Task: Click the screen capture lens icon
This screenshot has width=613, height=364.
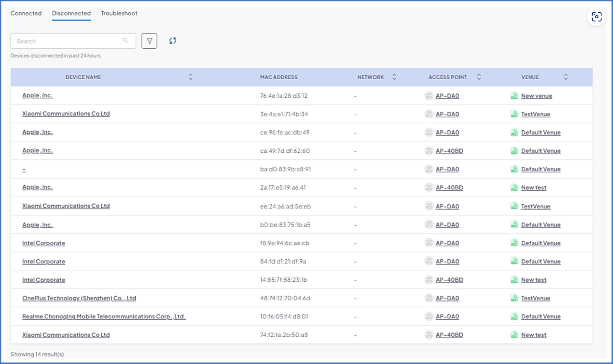Action: 597,17
